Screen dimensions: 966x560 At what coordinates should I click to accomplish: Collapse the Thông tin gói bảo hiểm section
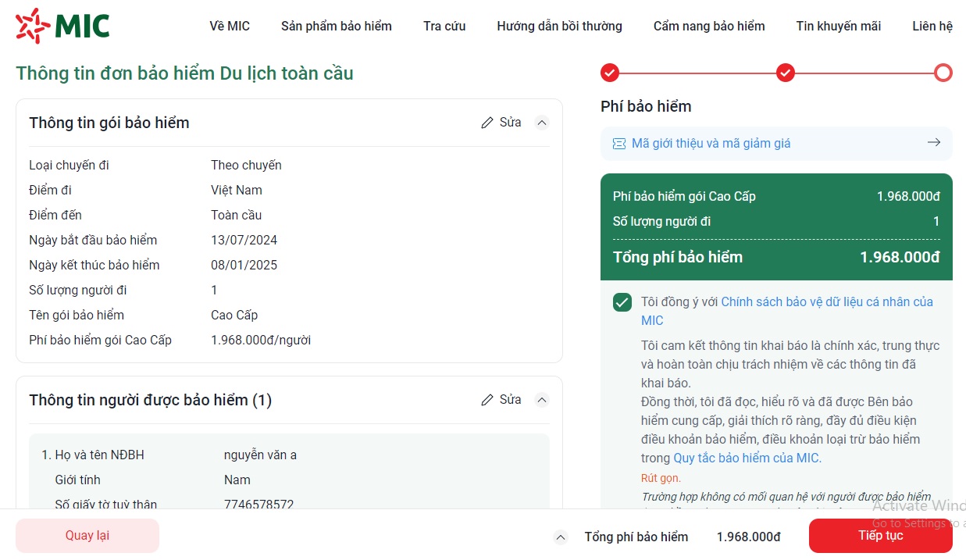[x=542, y=123]
